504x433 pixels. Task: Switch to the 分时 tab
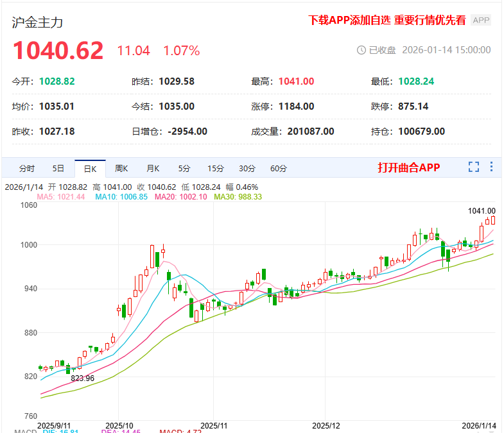click(27, 168)
